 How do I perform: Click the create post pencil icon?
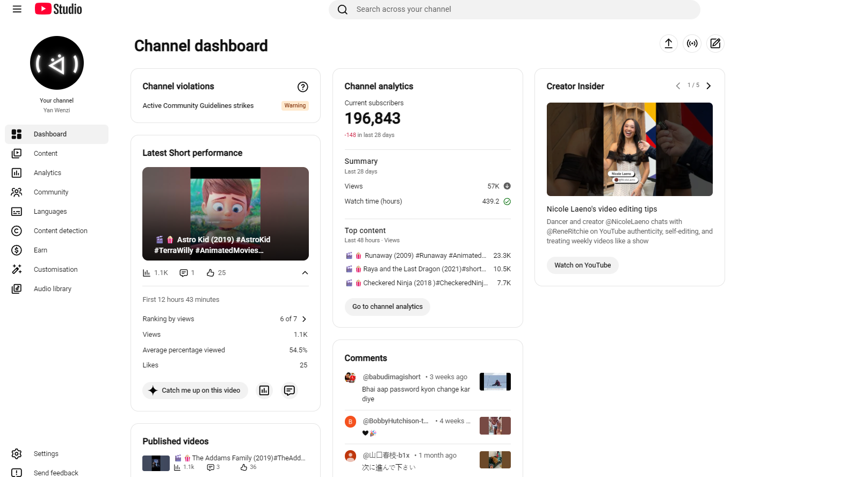pos(715,44)
